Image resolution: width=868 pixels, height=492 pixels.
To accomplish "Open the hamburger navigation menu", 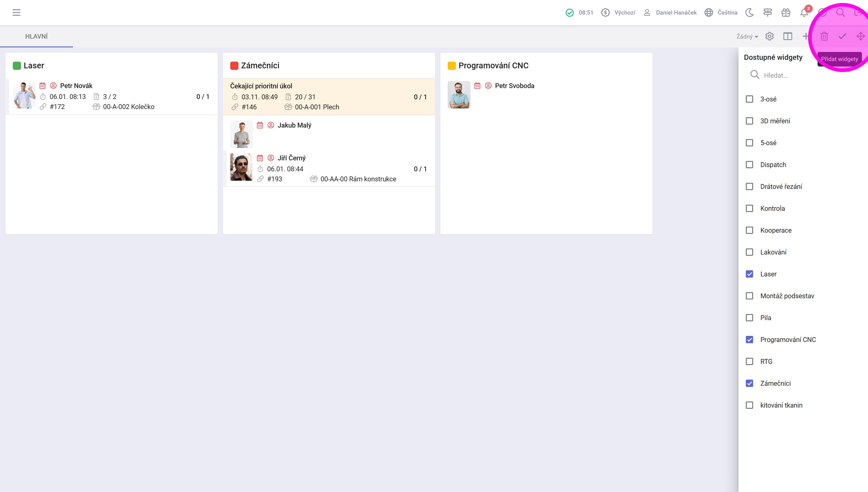I will [16, 12].
